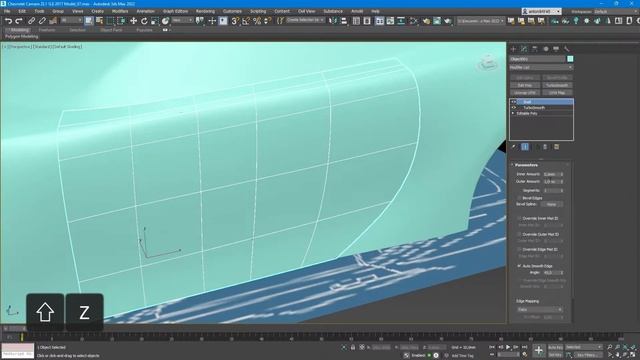Image resolution: width=640 pixels, height=360 pixels.
Task: Open the Display panel icon
Action: [556, 49]
